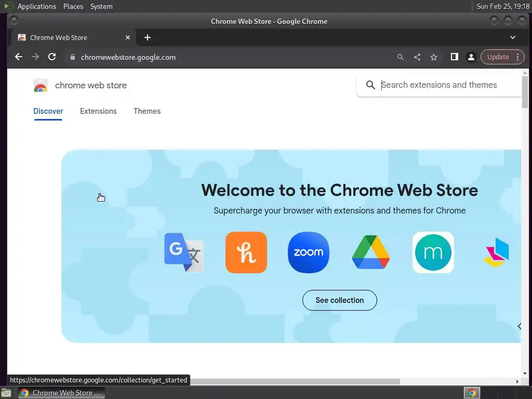The image size is (532, 399).
Task: Click the scroll-down arrow on vertical scrollbar
Action: (525, 374)
